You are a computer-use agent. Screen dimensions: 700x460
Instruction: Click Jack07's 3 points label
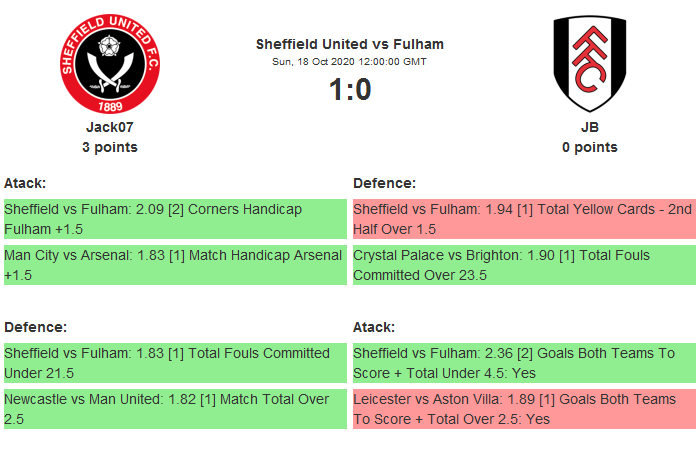coord(110,147)
